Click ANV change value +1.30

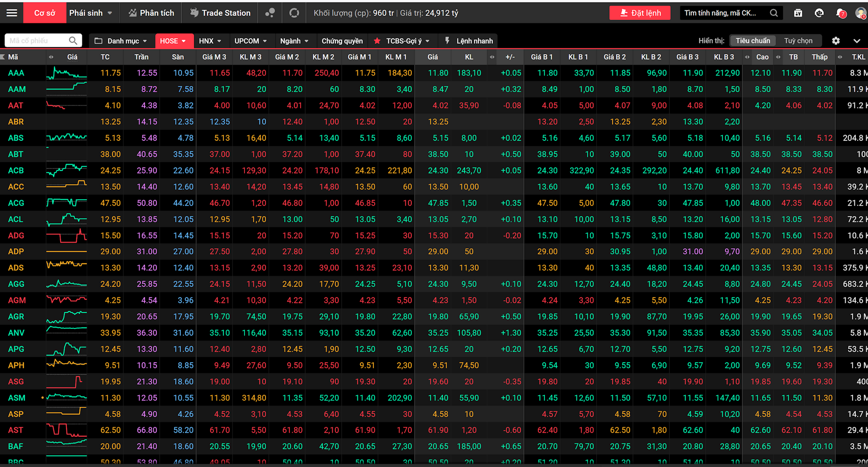click(x=511, y=333)
